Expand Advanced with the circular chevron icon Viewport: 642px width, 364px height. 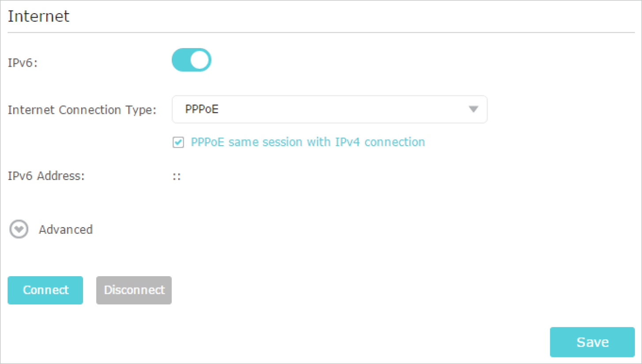(19, 230)
